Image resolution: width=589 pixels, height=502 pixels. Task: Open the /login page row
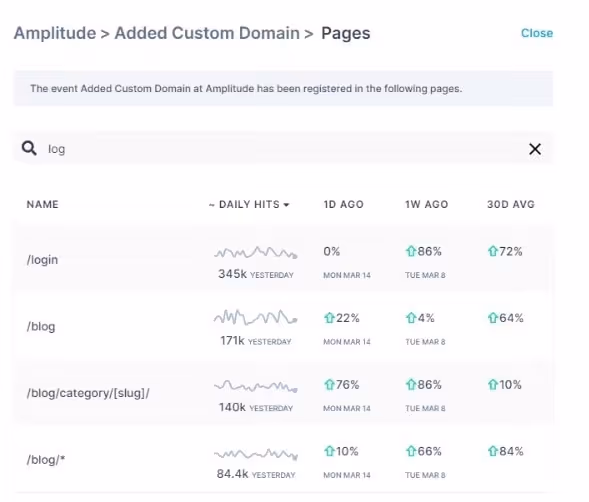pyautogui.click(x=283, y=259)
